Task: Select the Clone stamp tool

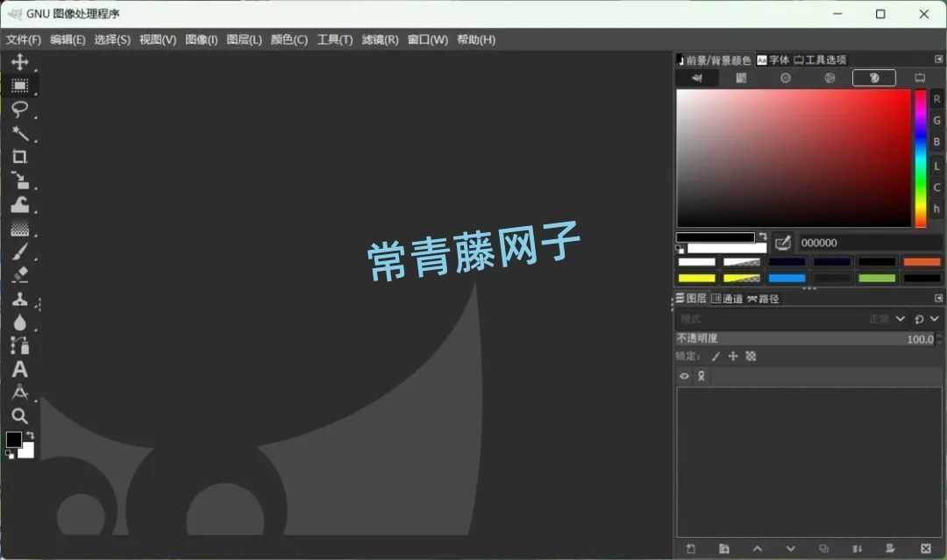Action: click(19, 299)
